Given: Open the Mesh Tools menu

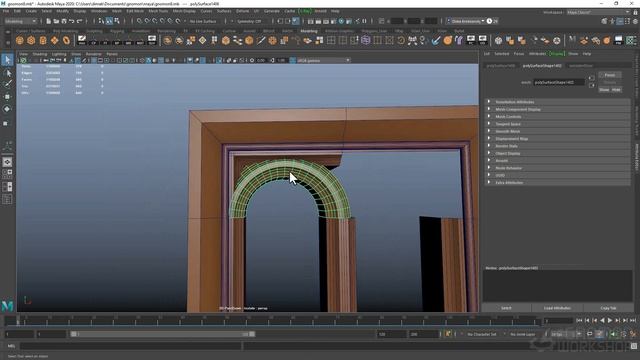Looking at the screenshot, I should coord(158,11).
